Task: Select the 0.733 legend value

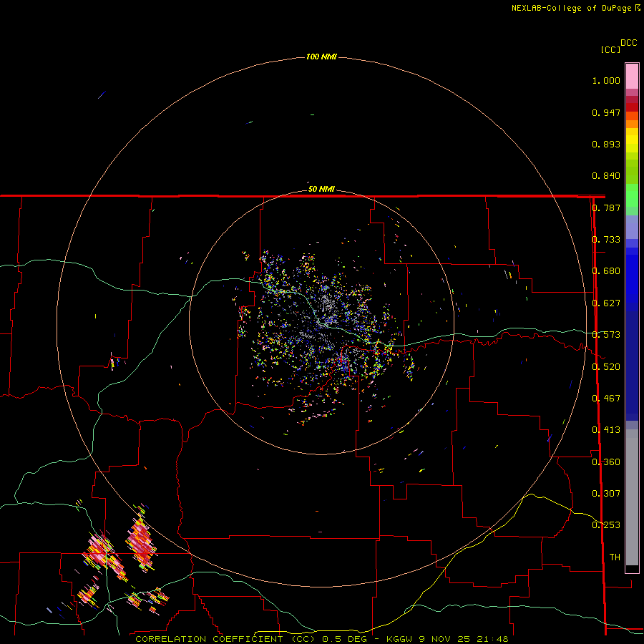Action: pyautogui.click(x=606, y=240)
